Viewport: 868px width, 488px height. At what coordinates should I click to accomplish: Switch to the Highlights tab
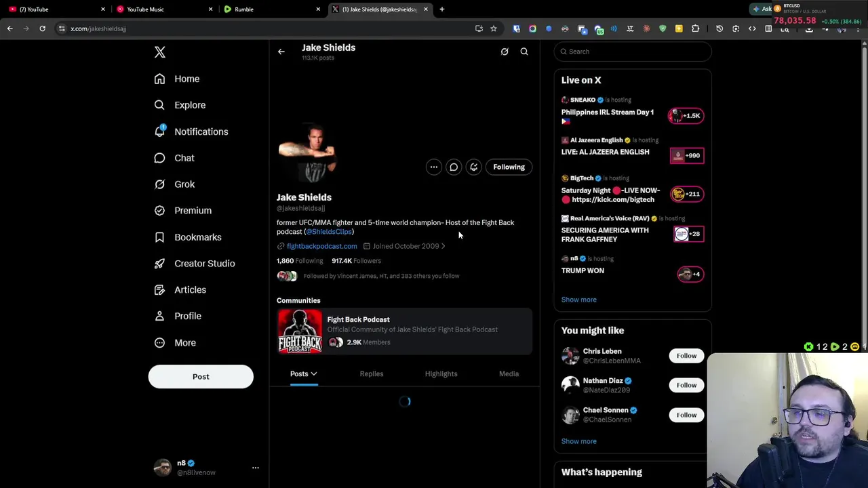pyautogui.click(x=441, y=374)
